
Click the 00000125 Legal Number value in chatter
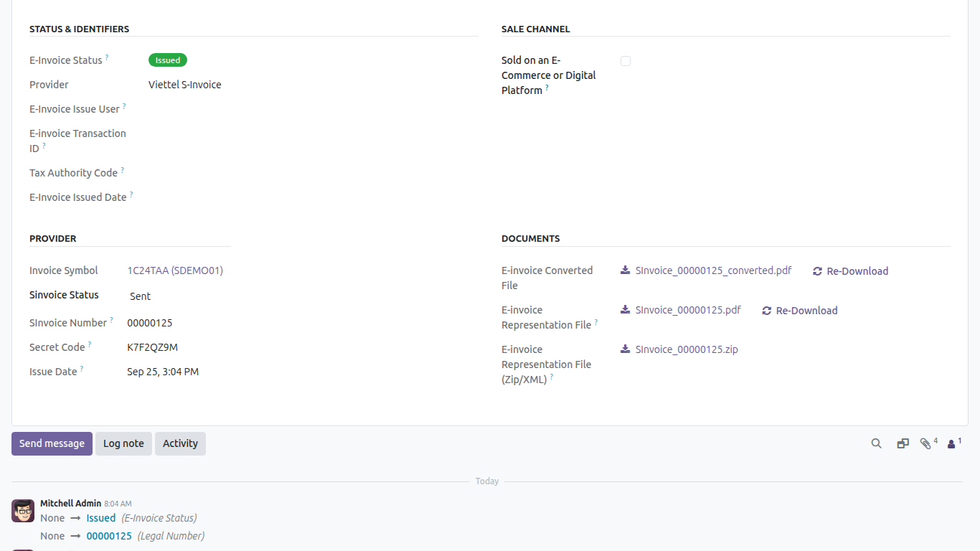pyautogui.click(x=109, y=536)
